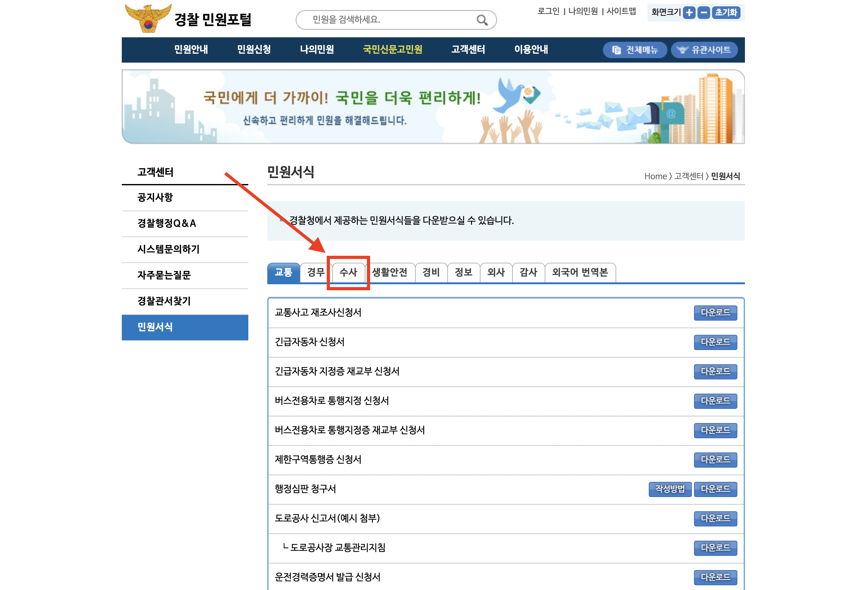Click 작성방법 for 행정심판 청구서
The height and width of the screenshot is (590, 868).
[x=670, y=489]
